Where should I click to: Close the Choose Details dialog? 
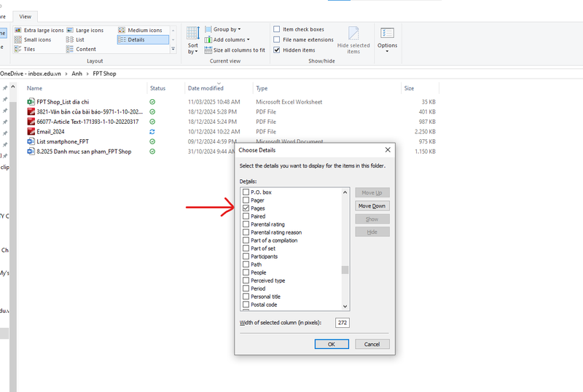[x=388, y=150]
